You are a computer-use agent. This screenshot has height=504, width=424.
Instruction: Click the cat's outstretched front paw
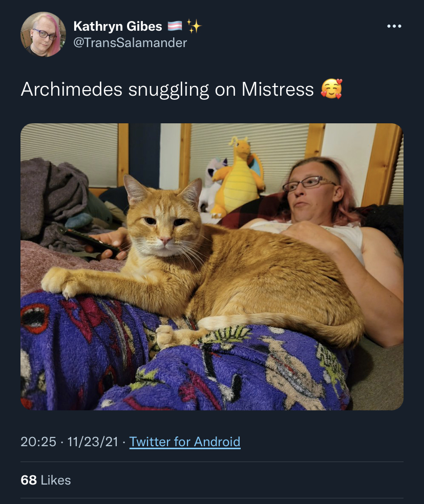[x=59, y=282]
